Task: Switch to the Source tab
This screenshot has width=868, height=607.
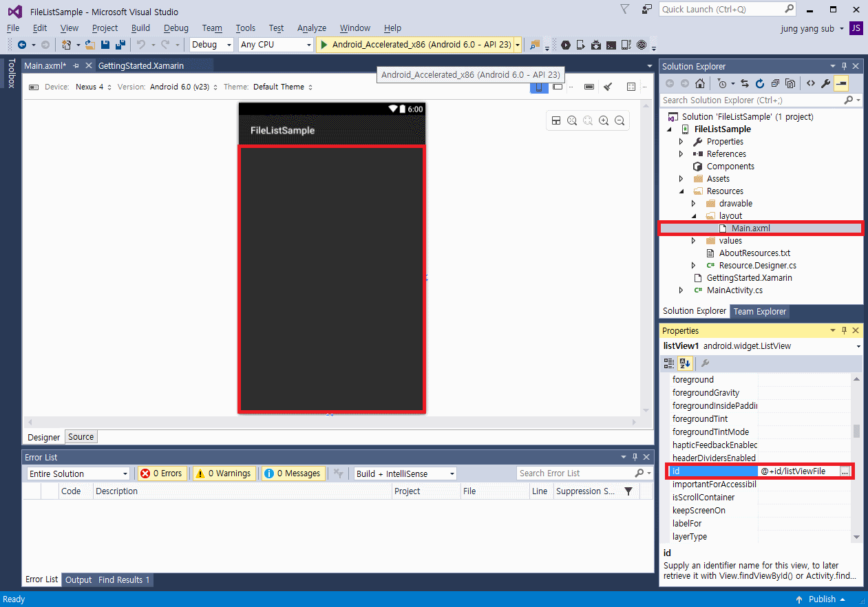Action: [x=81, y=436]
